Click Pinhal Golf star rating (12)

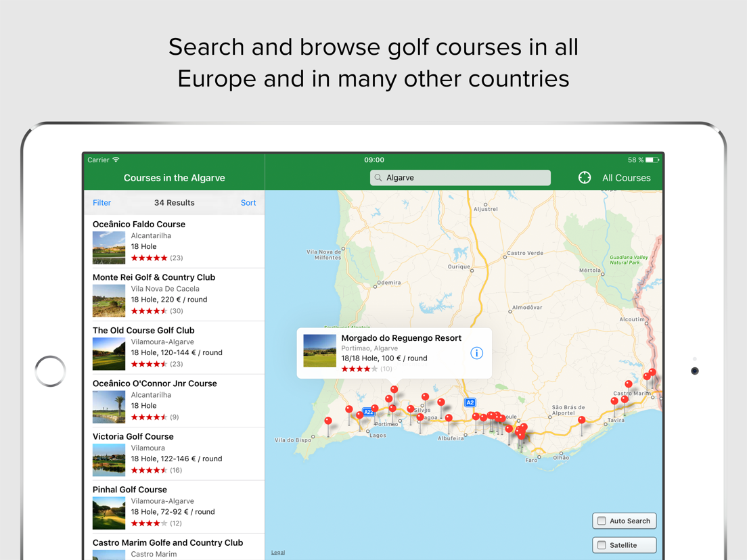[x=156, y=523]
